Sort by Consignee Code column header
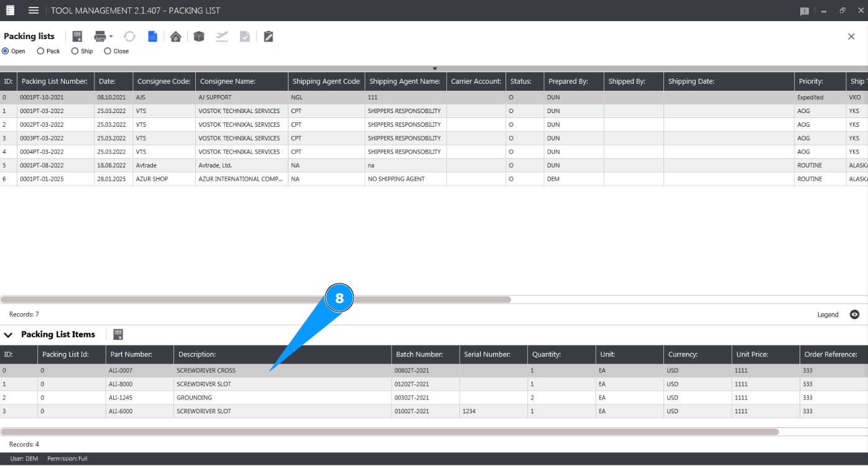 point(164,81)
